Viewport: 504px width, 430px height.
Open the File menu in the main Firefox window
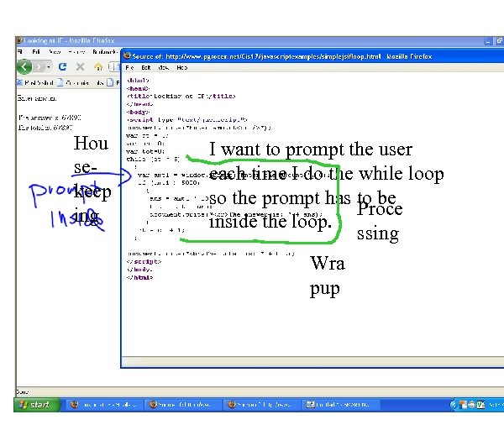pyautogui.click(x=20, y=52)
